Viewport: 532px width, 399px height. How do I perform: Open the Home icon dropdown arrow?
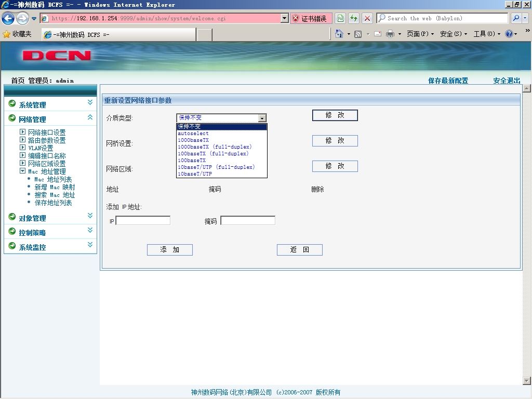[x=349, y=34]
